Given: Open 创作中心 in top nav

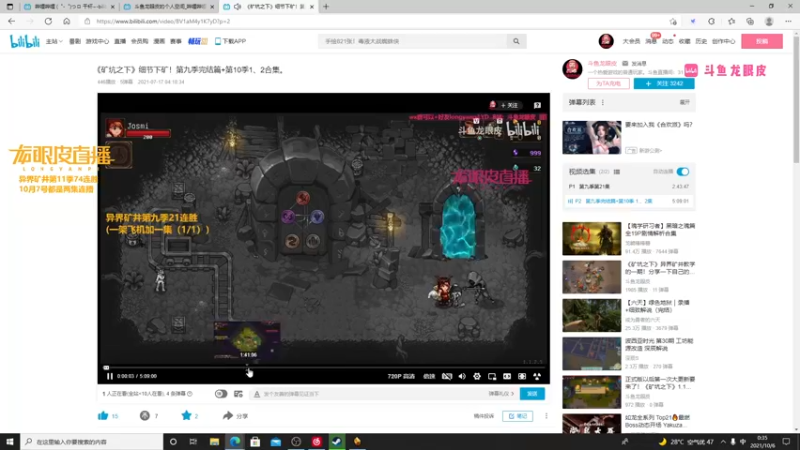Looking at the screenshot, I should (723, 41).
